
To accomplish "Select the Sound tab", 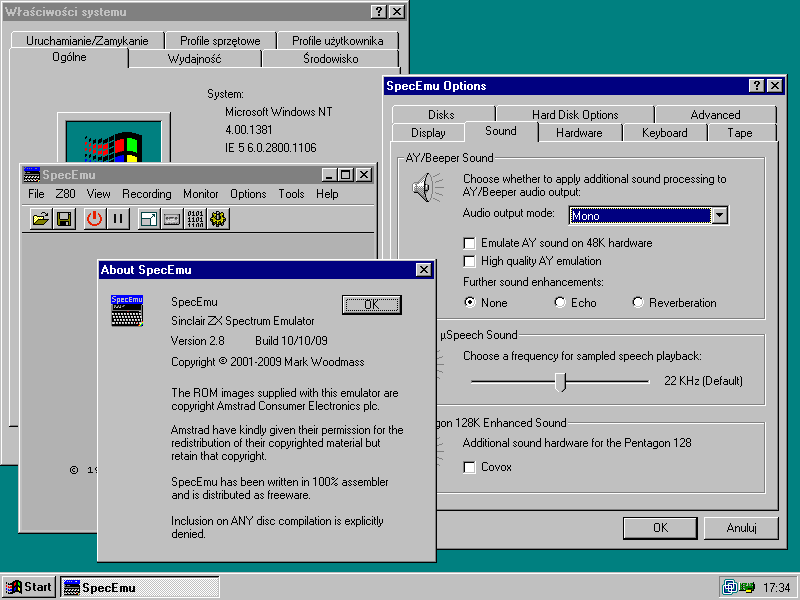I will click(x=501, y=131).
